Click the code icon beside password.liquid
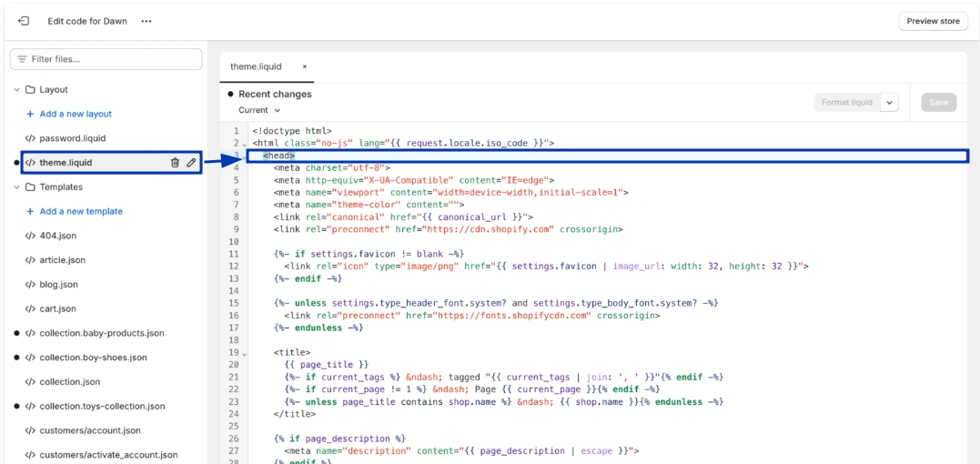Viewport: 980px width, 464px height. [30, 138]
